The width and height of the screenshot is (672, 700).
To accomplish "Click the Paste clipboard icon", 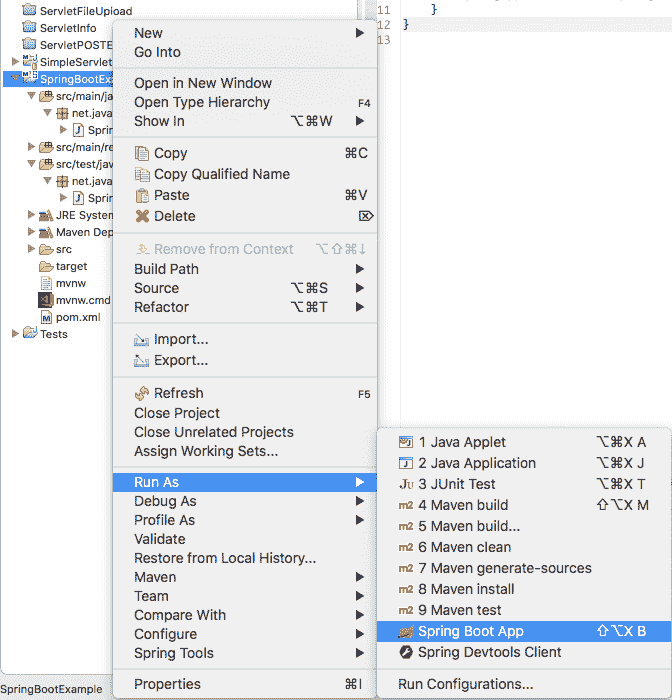I will click(142, 195).
